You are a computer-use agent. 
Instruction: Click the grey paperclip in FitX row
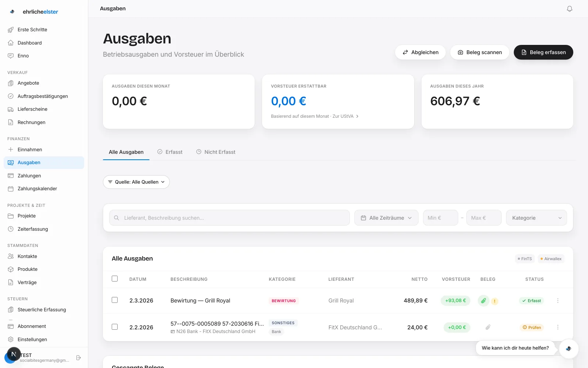tap(488, 327)
